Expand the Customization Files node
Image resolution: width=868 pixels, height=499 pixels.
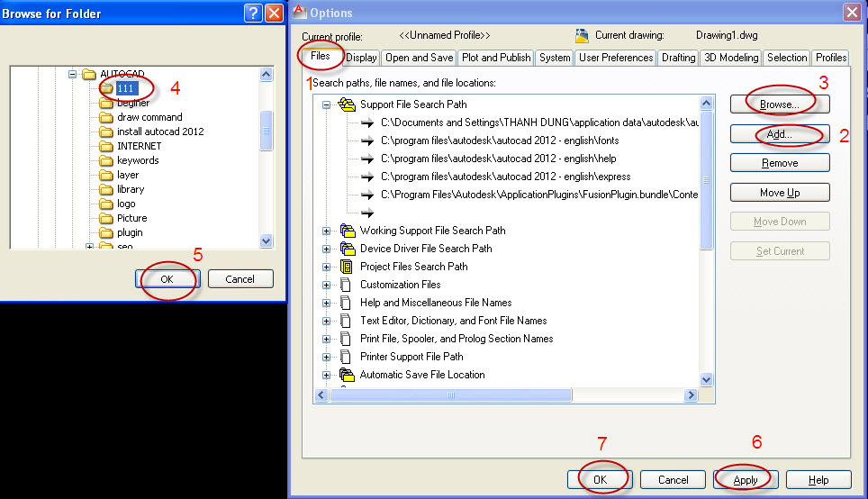[x=327, y=286]
